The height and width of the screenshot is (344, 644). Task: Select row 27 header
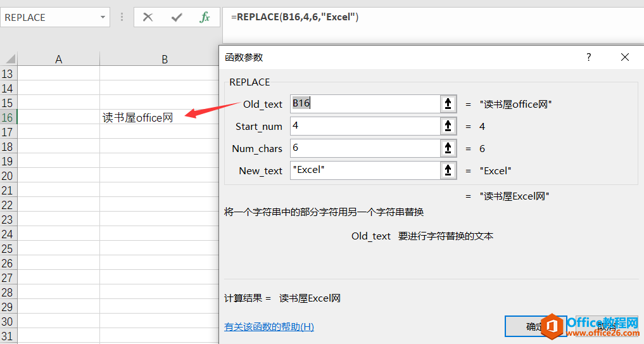point(8,278)
